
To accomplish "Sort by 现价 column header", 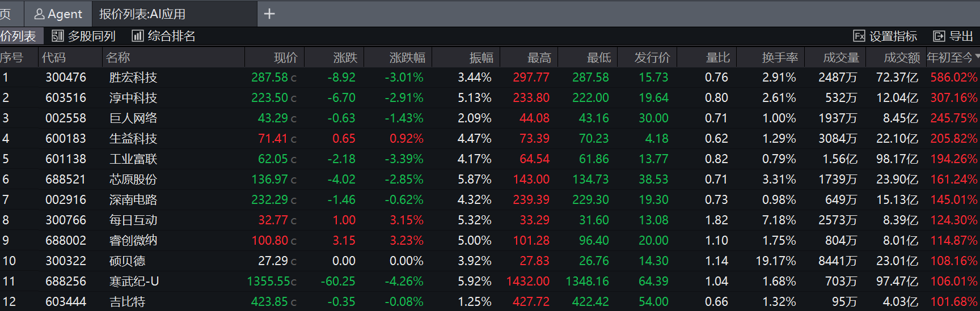I will coord(285,58).
